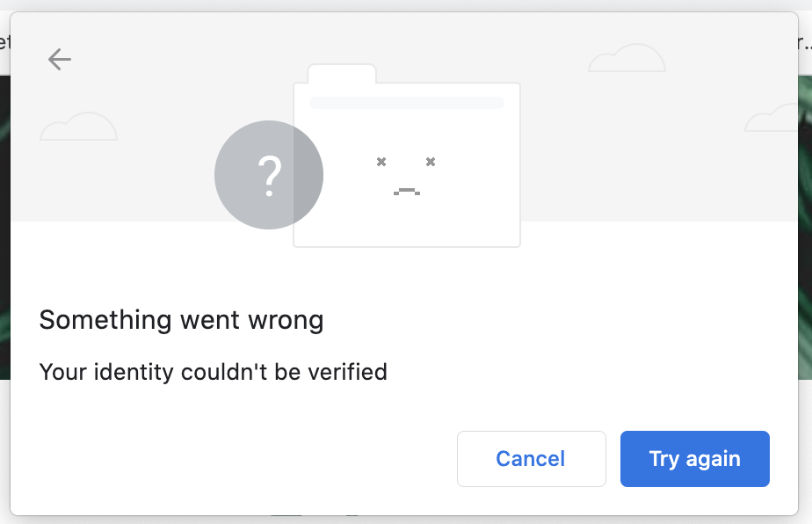Click the cloud icon at top right
Screen dimensions: 812x524
[x=627, y=59]
